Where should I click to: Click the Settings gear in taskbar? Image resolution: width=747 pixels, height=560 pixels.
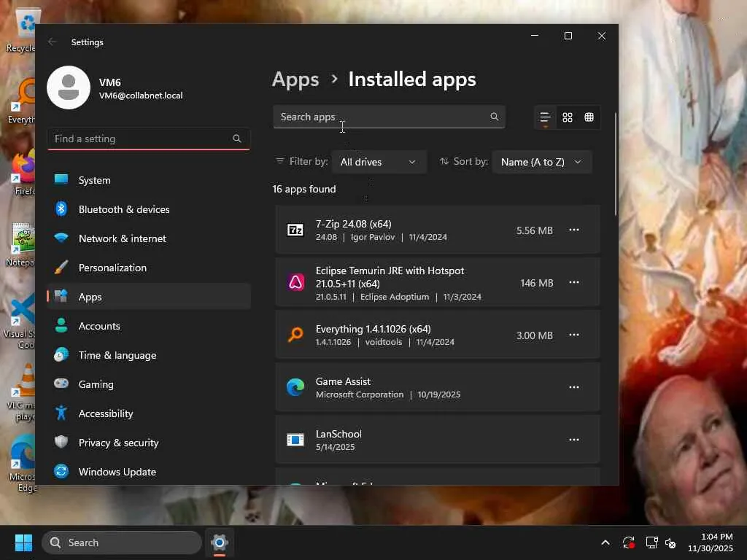pyautogui.click(x=219, y=542)
